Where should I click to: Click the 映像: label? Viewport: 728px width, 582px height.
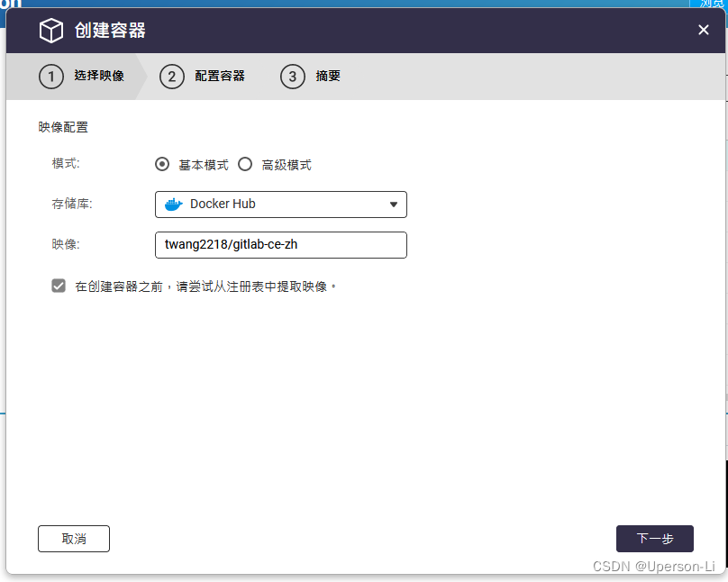click(x=66, y=244)
